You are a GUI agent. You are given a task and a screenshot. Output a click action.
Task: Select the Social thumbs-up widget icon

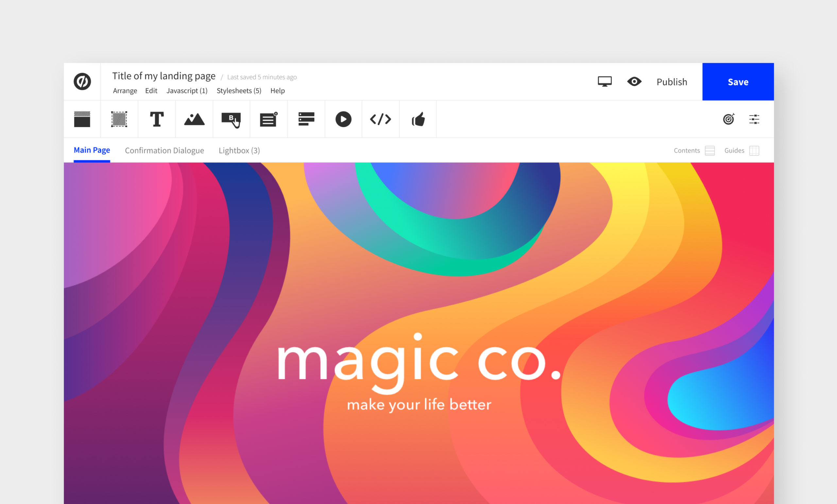(x=418, y=119)
